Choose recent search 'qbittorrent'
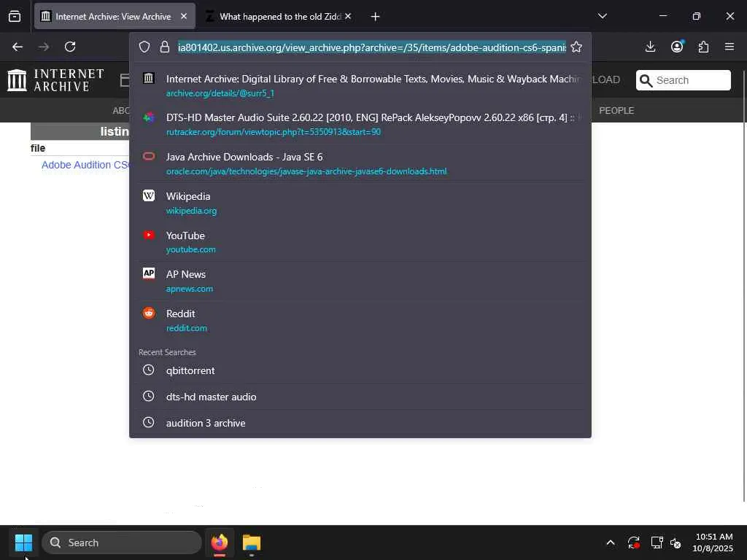 [x=360, y=370]
